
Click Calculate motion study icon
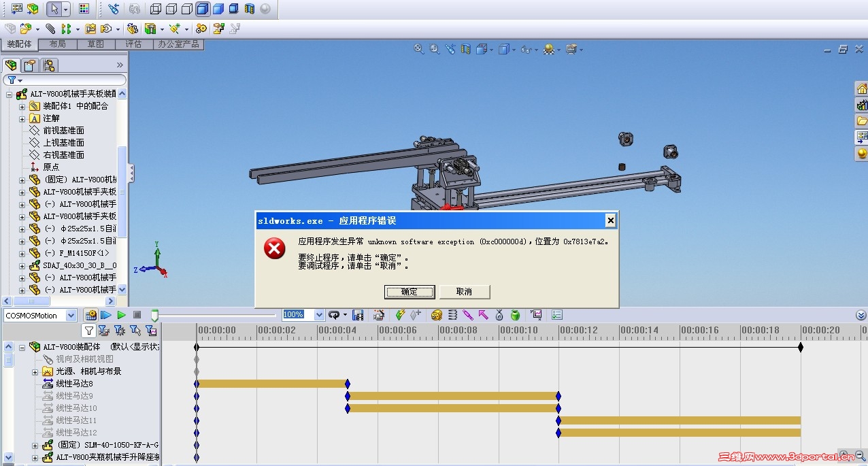tap(90, 315)
